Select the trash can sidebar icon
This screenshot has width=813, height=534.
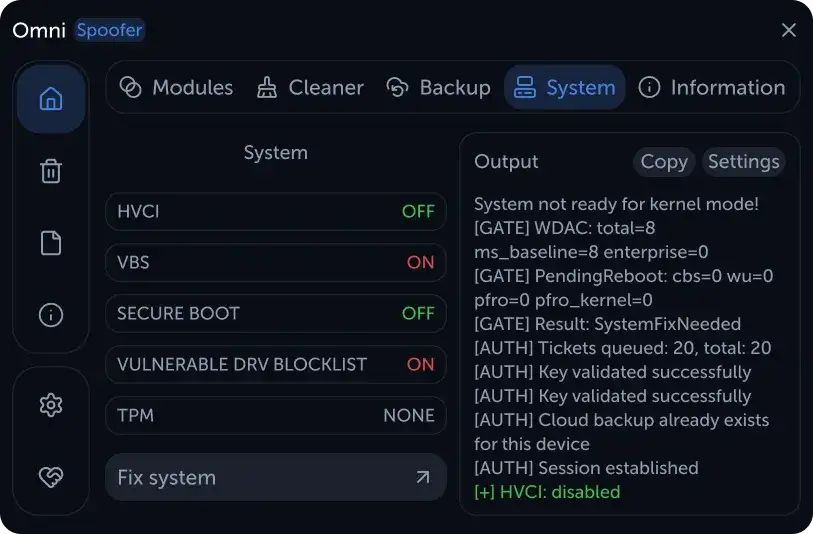point(51,171)
